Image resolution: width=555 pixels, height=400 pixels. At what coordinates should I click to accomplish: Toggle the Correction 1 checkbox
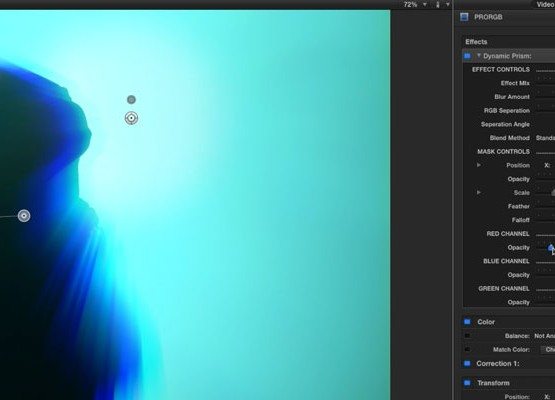click(x=467, y=364)
